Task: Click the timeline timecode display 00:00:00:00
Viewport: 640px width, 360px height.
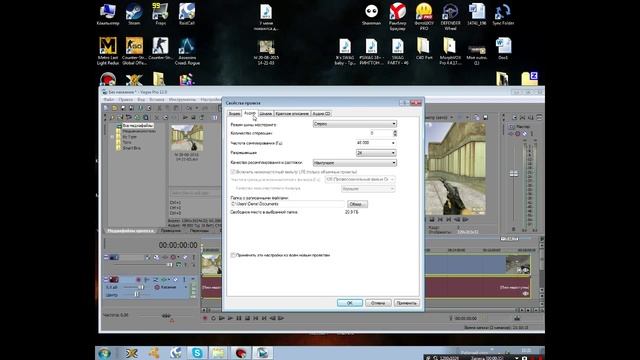Action: tap(178, 245)
